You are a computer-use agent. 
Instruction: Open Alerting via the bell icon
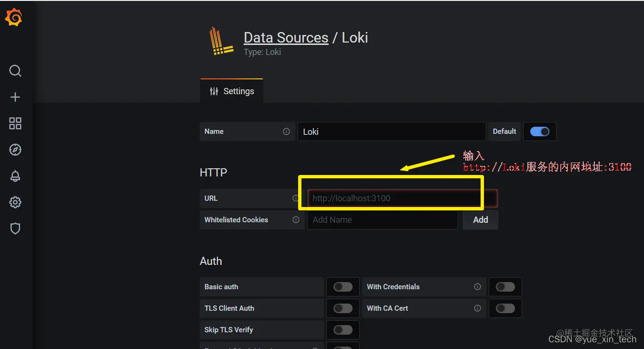tap(15, 176)
